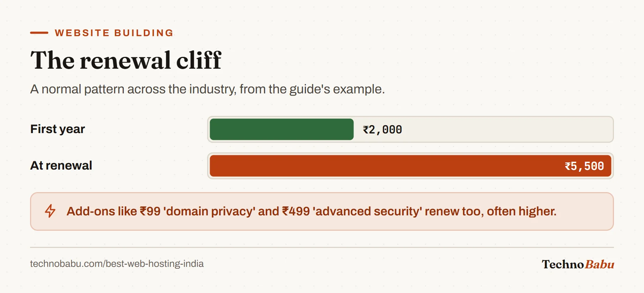The width and height of the screenshot is (644, 293).
Task: Click the Add-ons callout note text
Action: (x=312, y=211)
